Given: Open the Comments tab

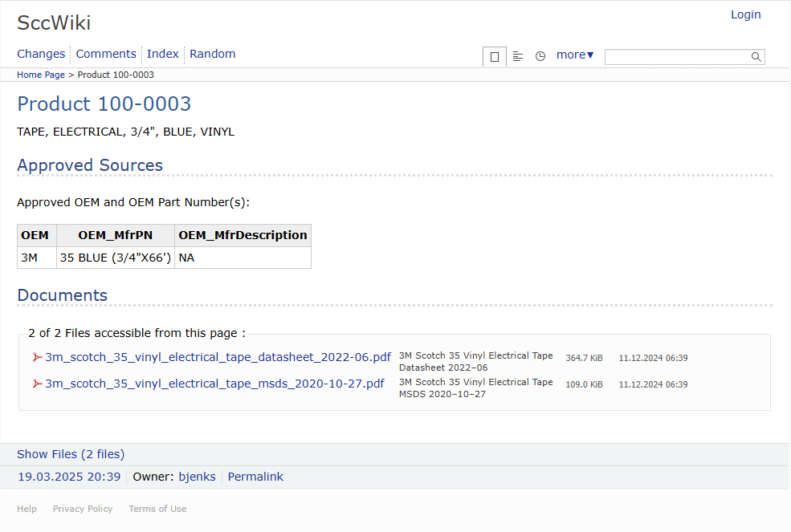Looking at the screenshot, I should [x=106, y=54].
